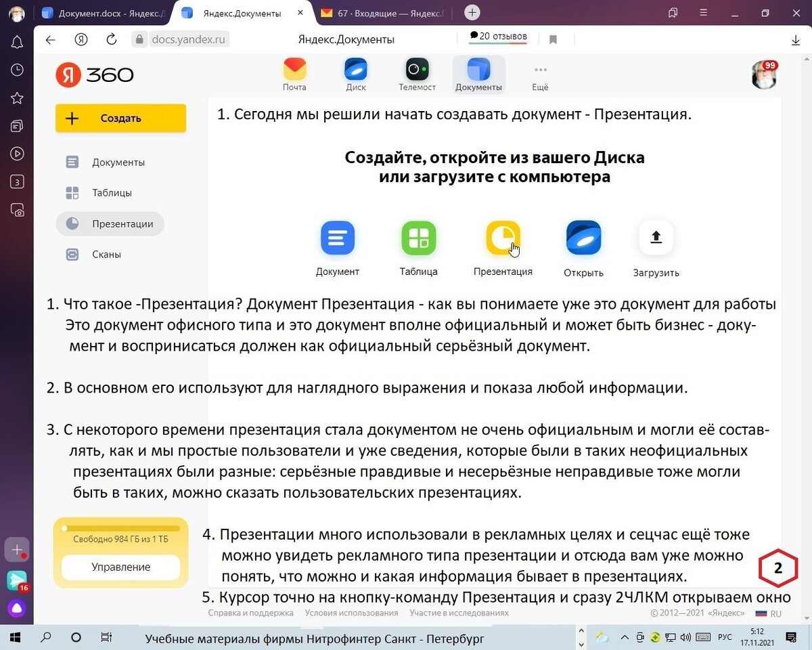The width and height of the screenshot is (812, 650).
Task: Open user avatar with 99 badge
Action: click(x=765, y=75)
